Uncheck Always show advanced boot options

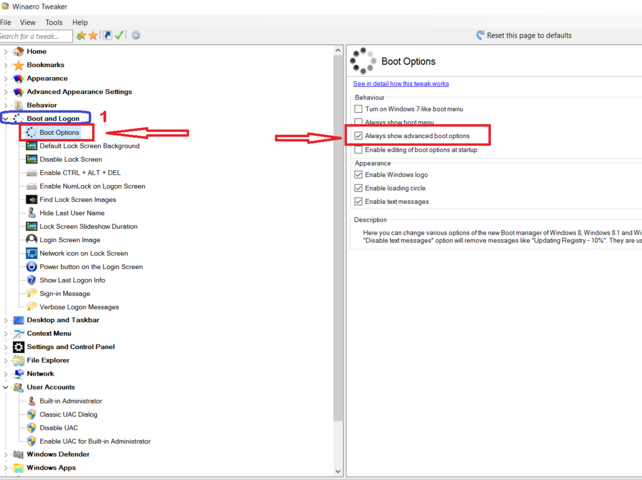pyautogui.click(x=358, y=136)
